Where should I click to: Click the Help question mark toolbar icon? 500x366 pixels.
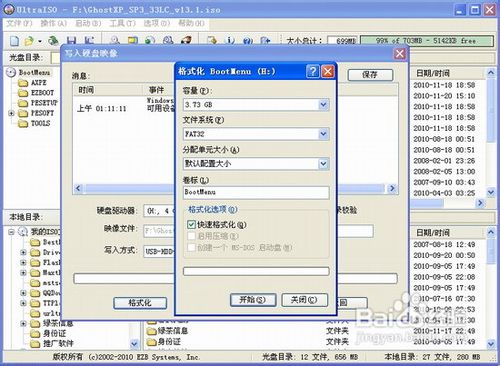pos(247,41)
